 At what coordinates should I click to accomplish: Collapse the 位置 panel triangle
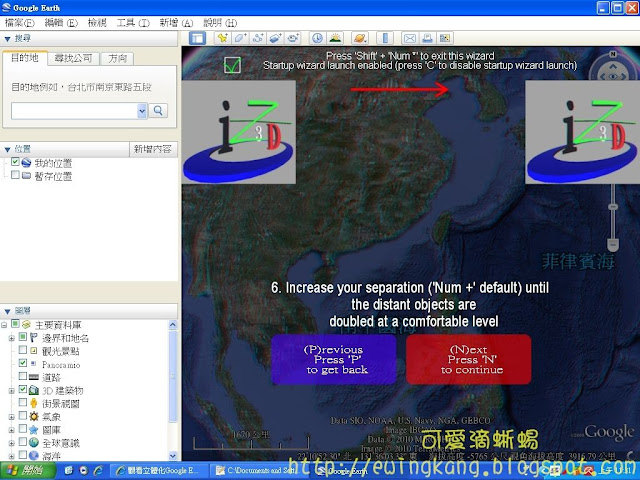point(7,150)
